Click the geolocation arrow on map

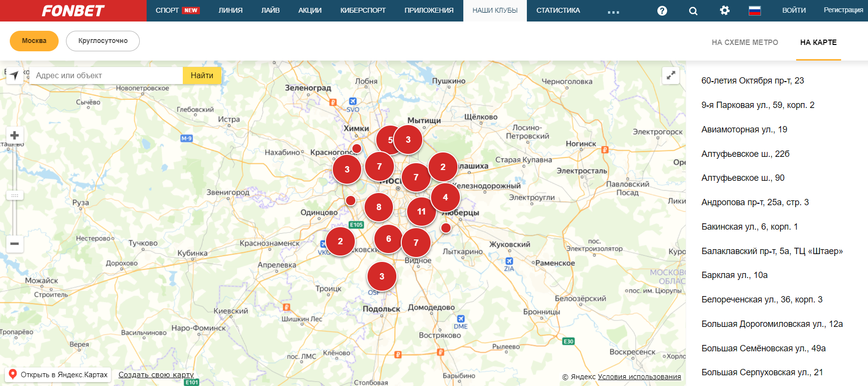14,75
